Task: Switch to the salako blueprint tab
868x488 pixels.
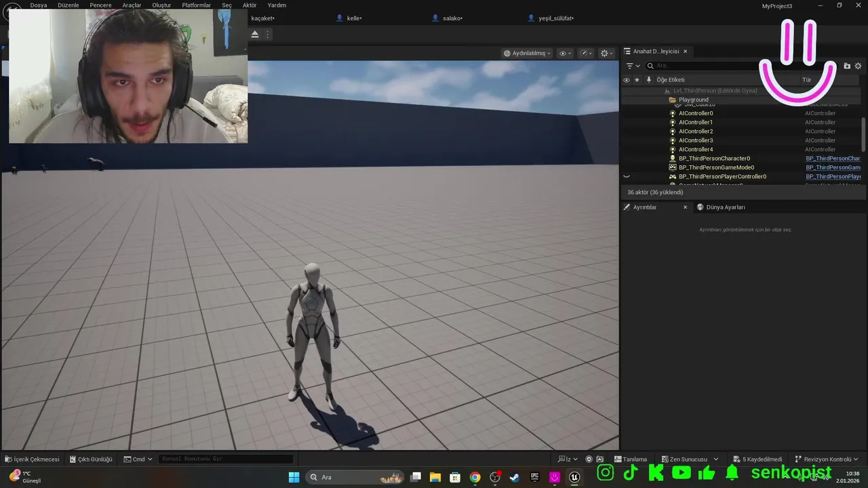Action: point(452,18)
